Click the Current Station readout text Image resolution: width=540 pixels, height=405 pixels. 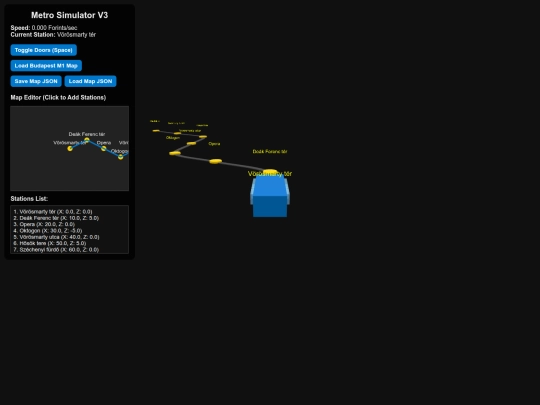tap(53, 35)
